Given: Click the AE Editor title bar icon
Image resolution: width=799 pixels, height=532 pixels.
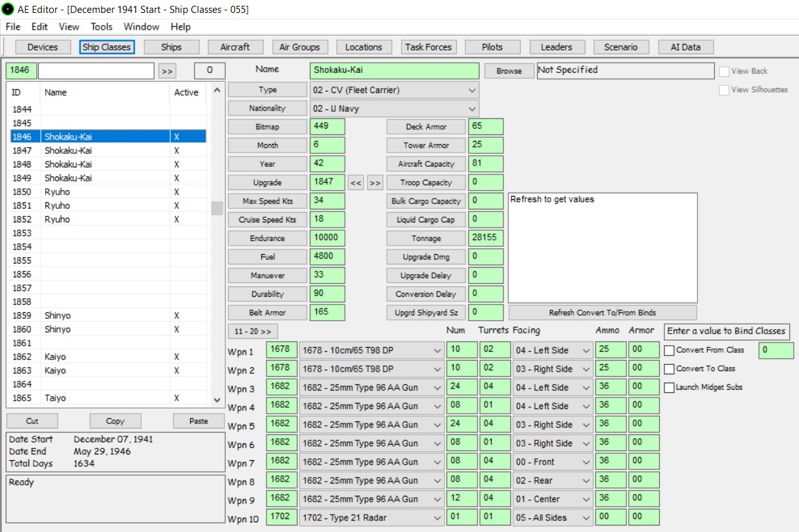Looking at the screenshot, I should click(8, 9).
